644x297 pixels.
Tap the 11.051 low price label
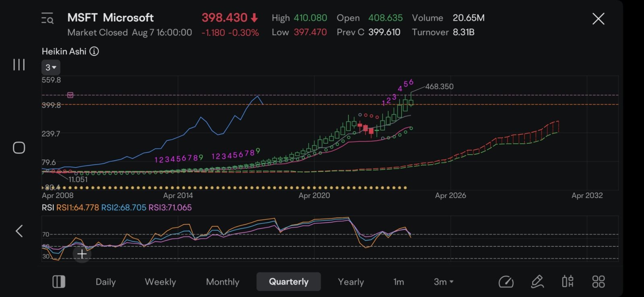click(78, 179)
